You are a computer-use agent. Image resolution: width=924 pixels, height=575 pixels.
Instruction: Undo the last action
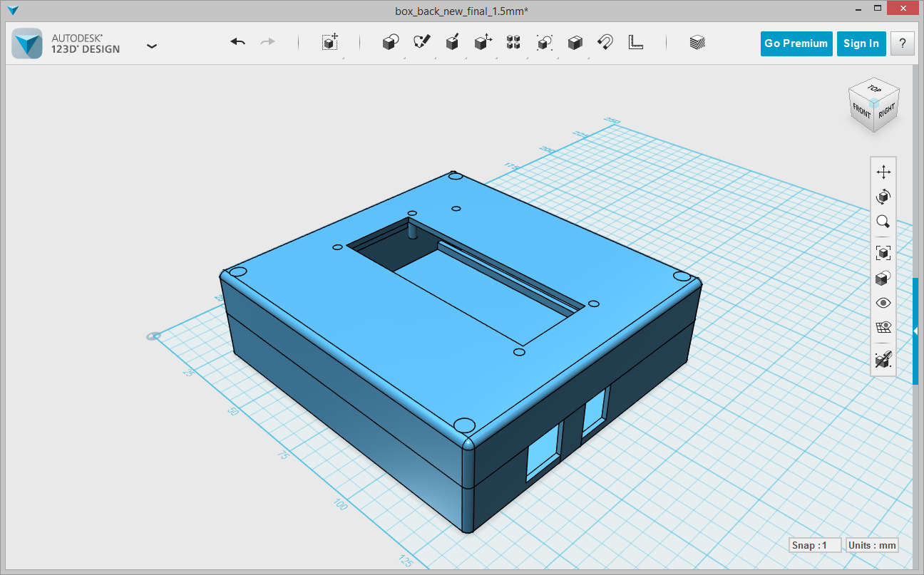click(238, 43)
